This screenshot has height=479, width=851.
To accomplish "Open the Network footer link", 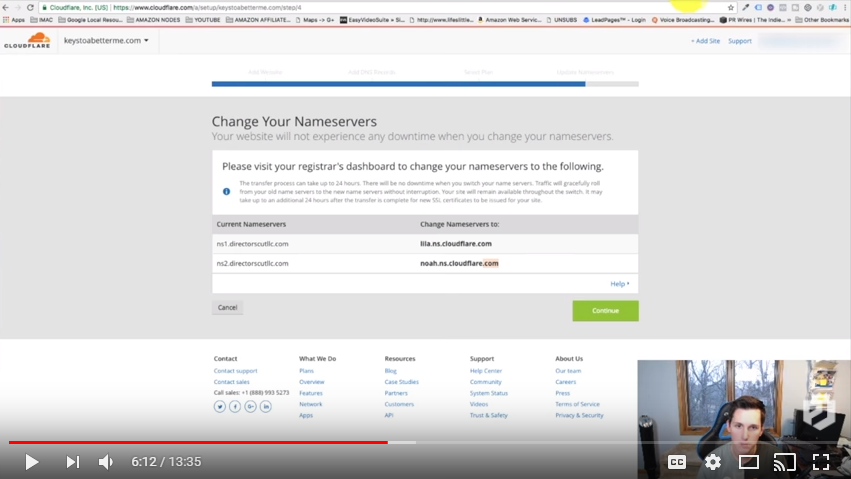I will click(x=310, y=404).
